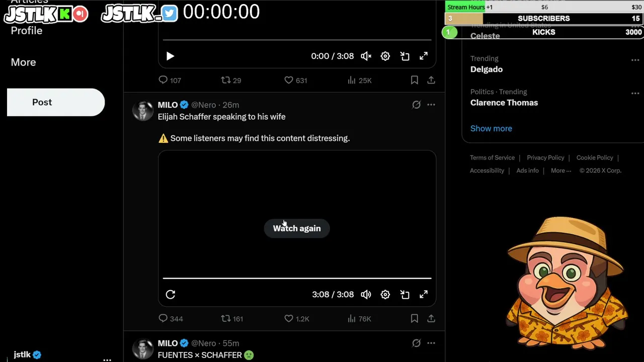Like the post with 631 likes

(x=295, y=80)
